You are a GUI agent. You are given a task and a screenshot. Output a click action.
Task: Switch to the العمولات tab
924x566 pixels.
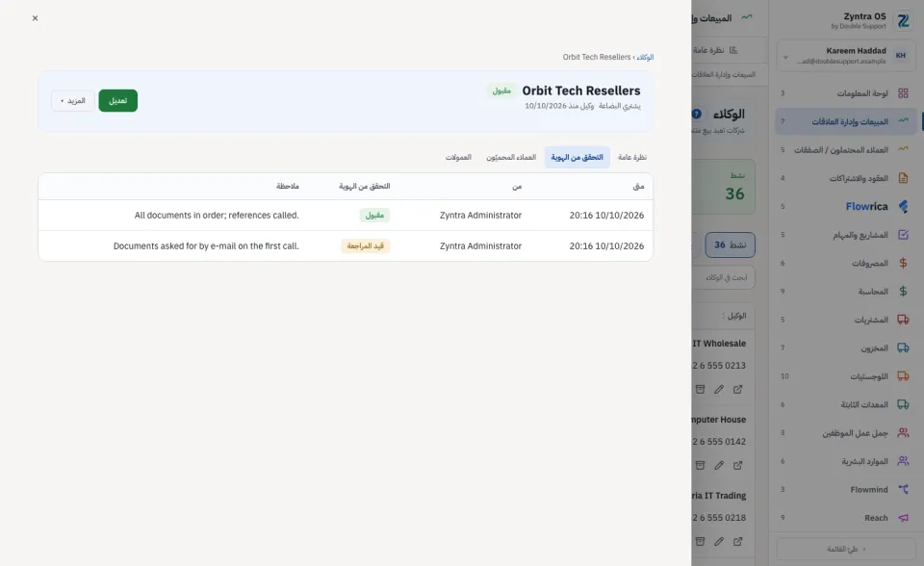[458, 158]
